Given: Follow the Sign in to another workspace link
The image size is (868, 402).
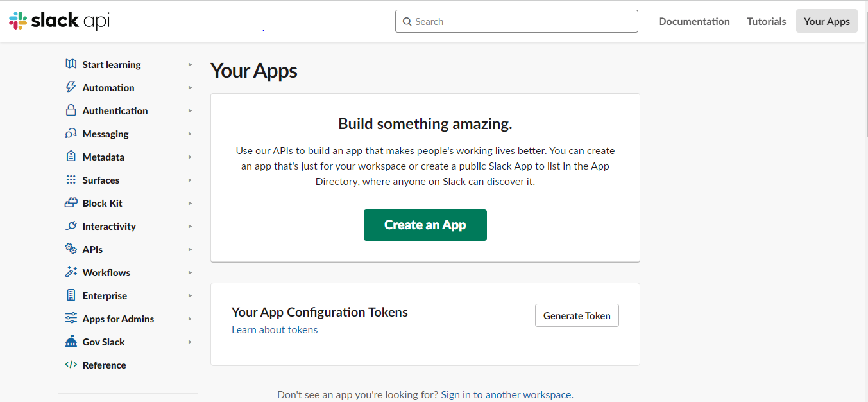Looking at the screenshot, I should pyautogui.click(x=506, y=394).
